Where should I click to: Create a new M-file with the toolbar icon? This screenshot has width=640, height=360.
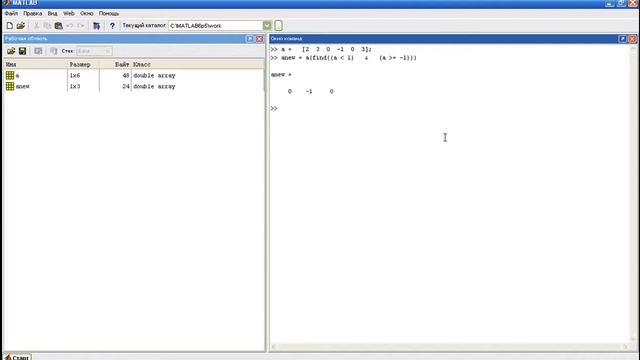coord(9,26)
